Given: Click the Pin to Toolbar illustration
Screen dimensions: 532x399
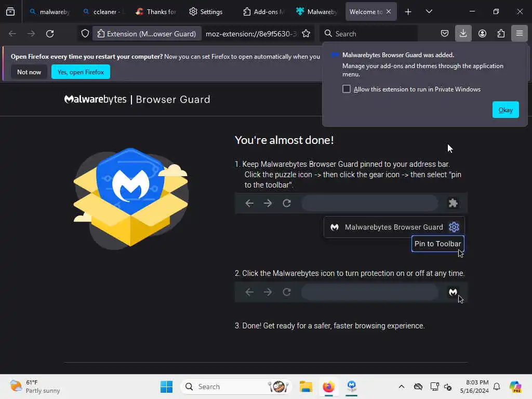Looking at the screenshot, I should [x=437, y=244].
